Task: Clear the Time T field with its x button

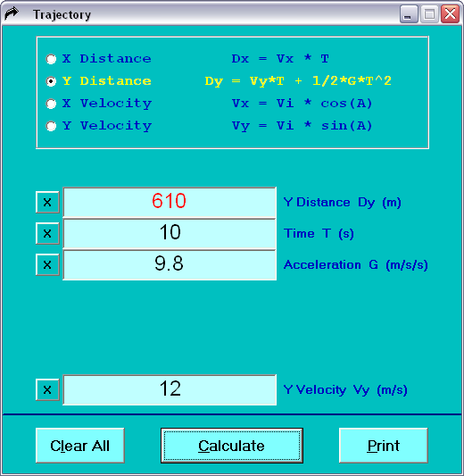Action: (x=47, y=233)
